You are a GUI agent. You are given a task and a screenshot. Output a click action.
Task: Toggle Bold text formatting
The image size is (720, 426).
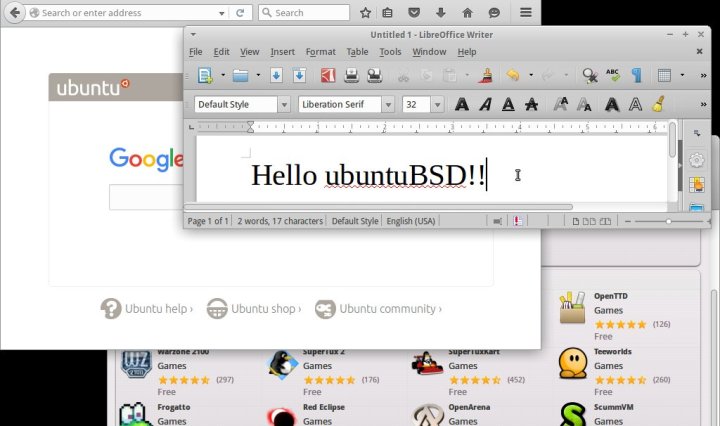click(x=461, y=104)
